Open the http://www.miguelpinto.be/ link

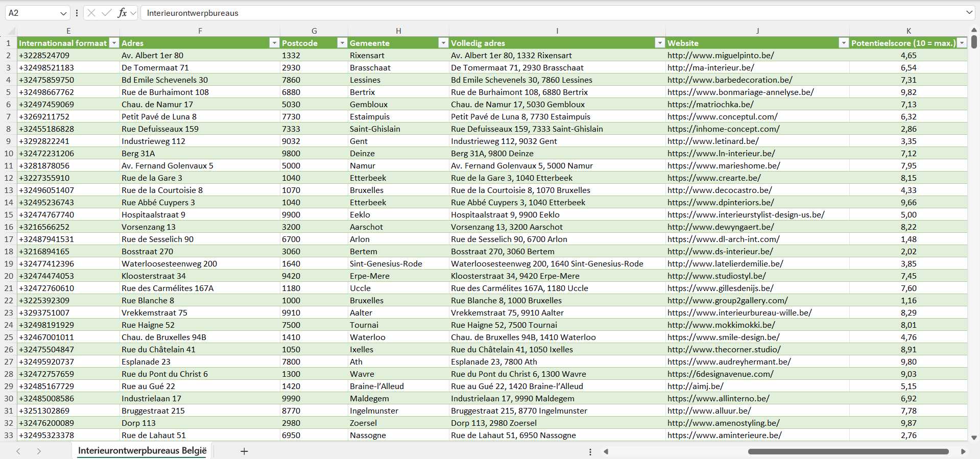click(720, 55)
